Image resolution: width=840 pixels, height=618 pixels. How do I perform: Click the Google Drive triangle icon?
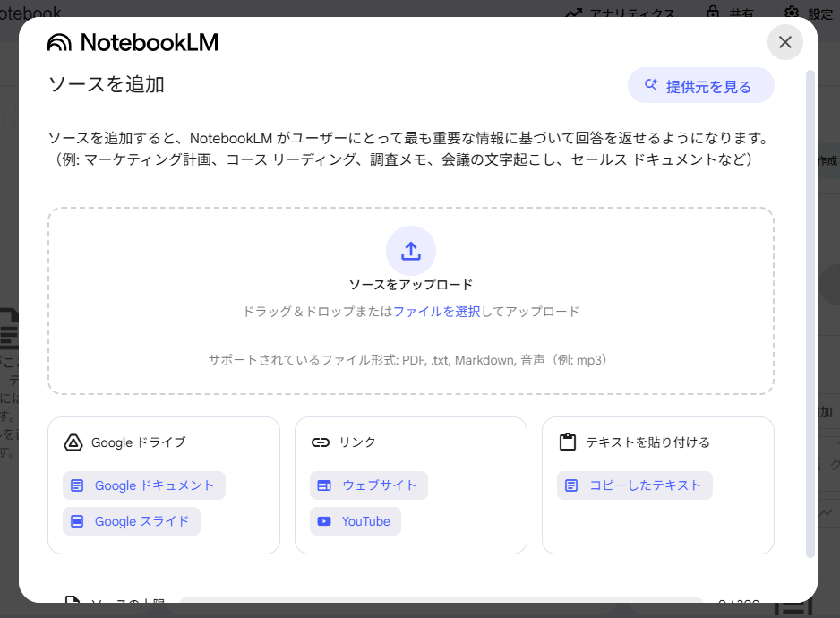coord(73,442)
